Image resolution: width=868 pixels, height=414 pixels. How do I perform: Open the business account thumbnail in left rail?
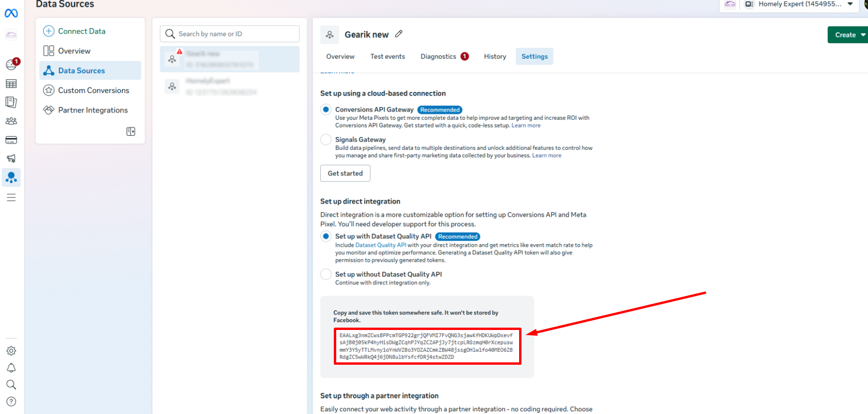[11, 35]
